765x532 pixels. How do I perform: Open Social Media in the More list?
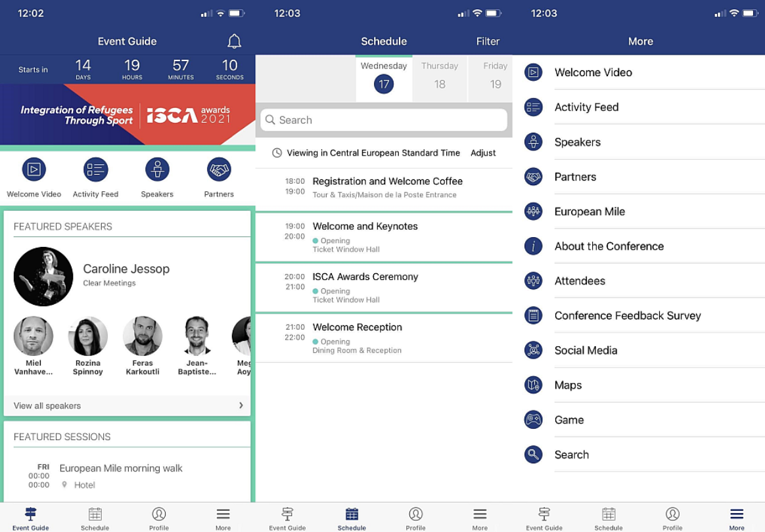586,350
